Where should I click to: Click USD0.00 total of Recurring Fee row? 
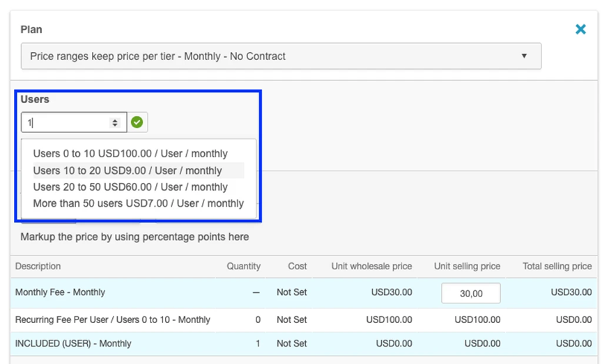point(574,319)
